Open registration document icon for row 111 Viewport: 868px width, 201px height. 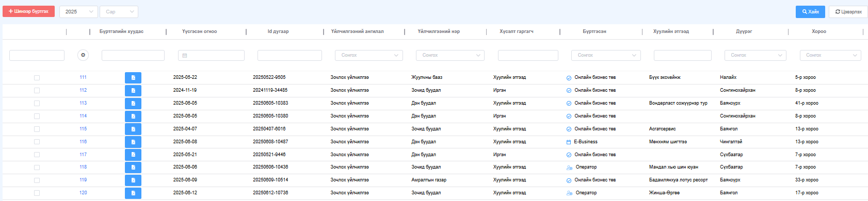(x=133, y=78)
